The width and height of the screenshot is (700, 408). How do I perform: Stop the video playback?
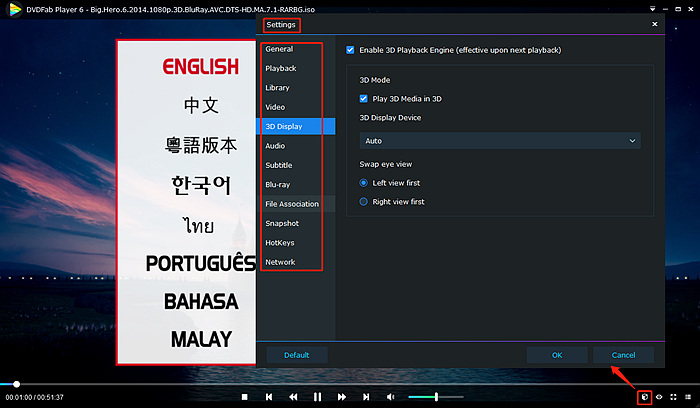(244, 397)
